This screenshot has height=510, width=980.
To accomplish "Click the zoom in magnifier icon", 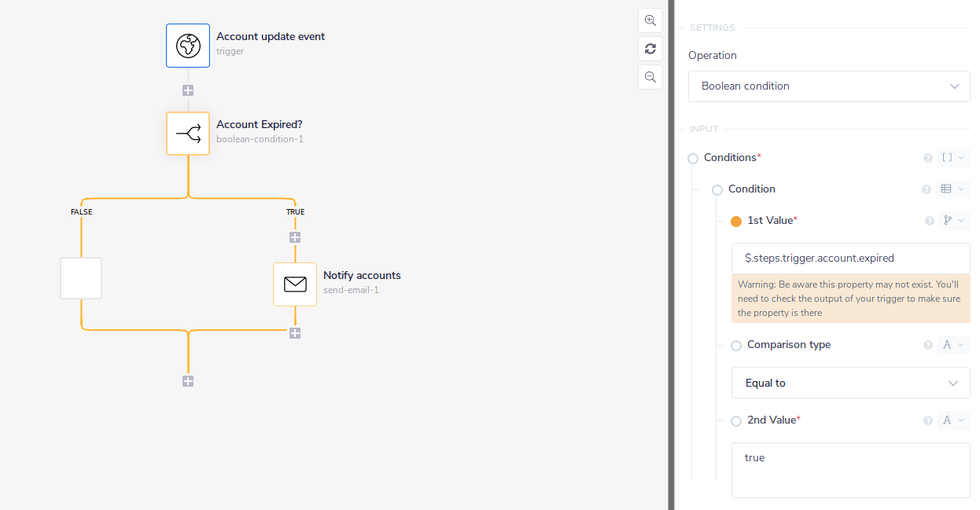I will (650, 20).
